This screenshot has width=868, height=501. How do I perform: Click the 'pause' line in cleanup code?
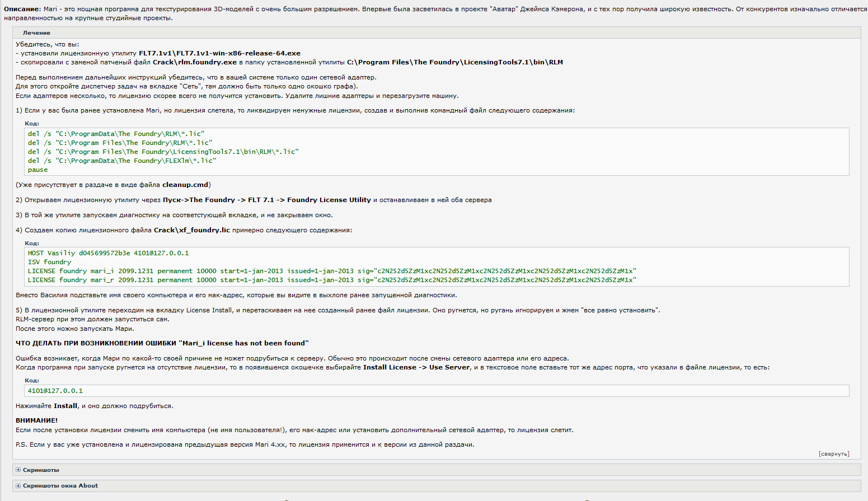(x=38, y=170)
